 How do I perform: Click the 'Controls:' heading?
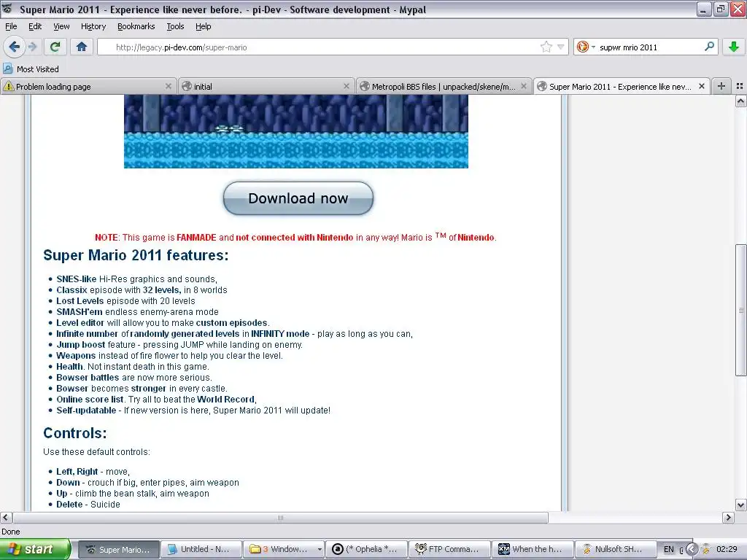tap(75, 433)
